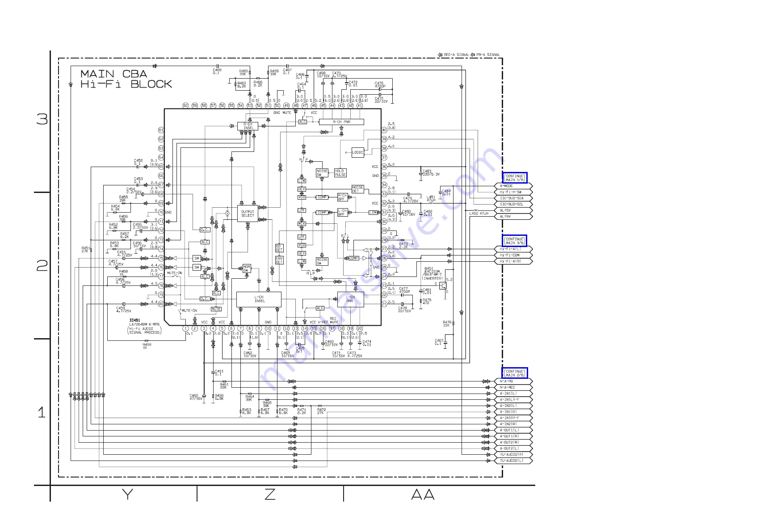The image size is (760, 532).
Task: Follow the CONTINUE MAIN 3/8 link
Action: pos(515,241)
